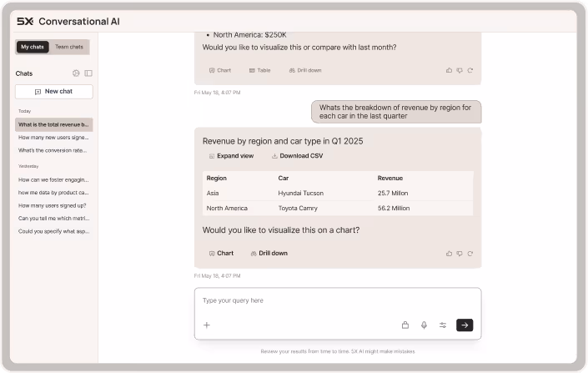Click 'Revenue by region and car type' heading
588x373 pixels.
pyautogui.click(x=283, y=142)
